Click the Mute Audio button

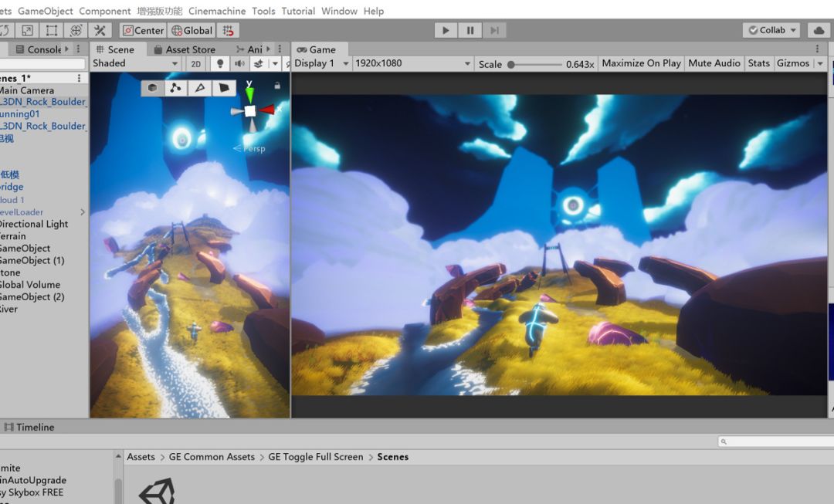click(x=714, y=63)
